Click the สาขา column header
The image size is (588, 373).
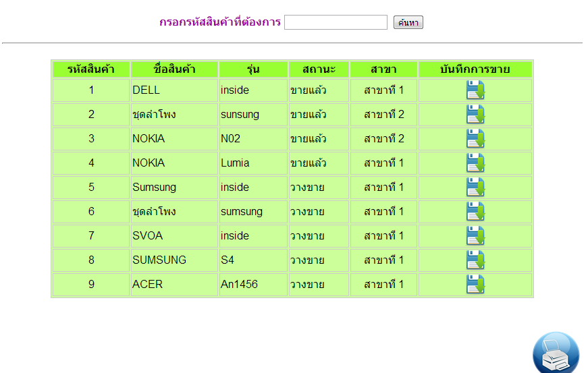click(x=383, y=69)
